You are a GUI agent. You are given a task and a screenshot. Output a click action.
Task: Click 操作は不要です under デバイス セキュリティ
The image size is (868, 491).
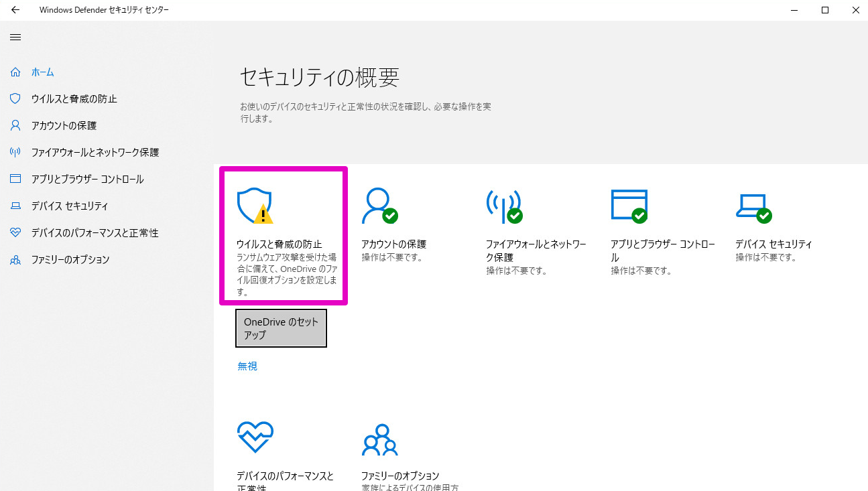pyautogui.click(x=766, y=257)
